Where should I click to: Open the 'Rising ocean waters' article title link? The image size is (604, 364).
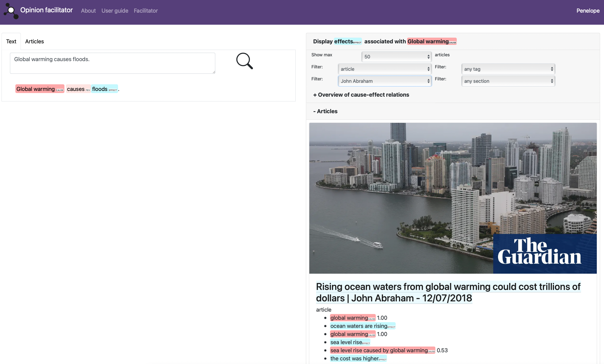click(448, 292)
